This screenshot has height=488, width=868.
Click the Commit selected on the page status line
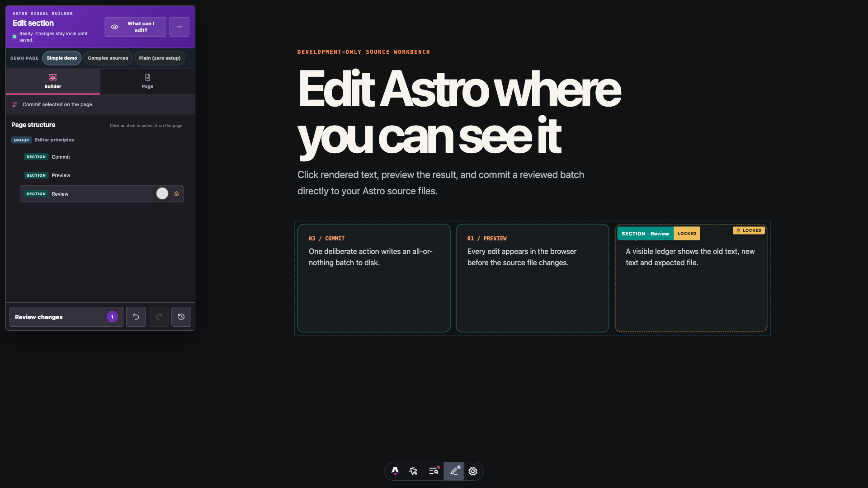tap(58, 104)
